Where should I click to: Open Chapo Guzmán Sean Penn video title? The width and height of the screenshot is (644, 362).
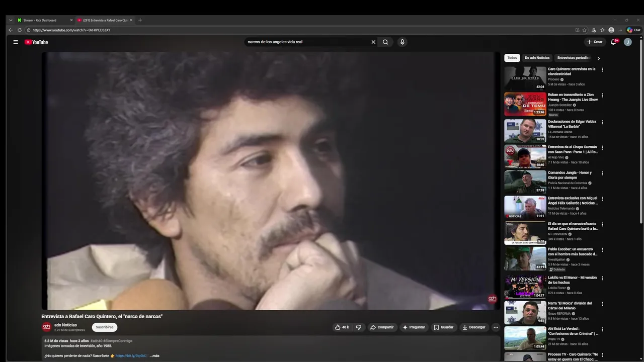(573, 149)
